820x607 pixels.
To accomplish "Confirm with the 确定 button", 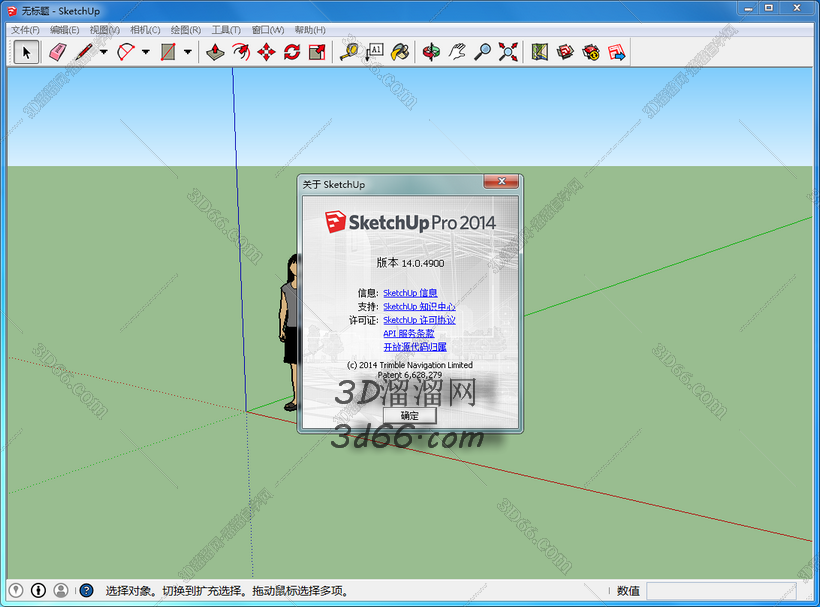I will click(409, 416).
